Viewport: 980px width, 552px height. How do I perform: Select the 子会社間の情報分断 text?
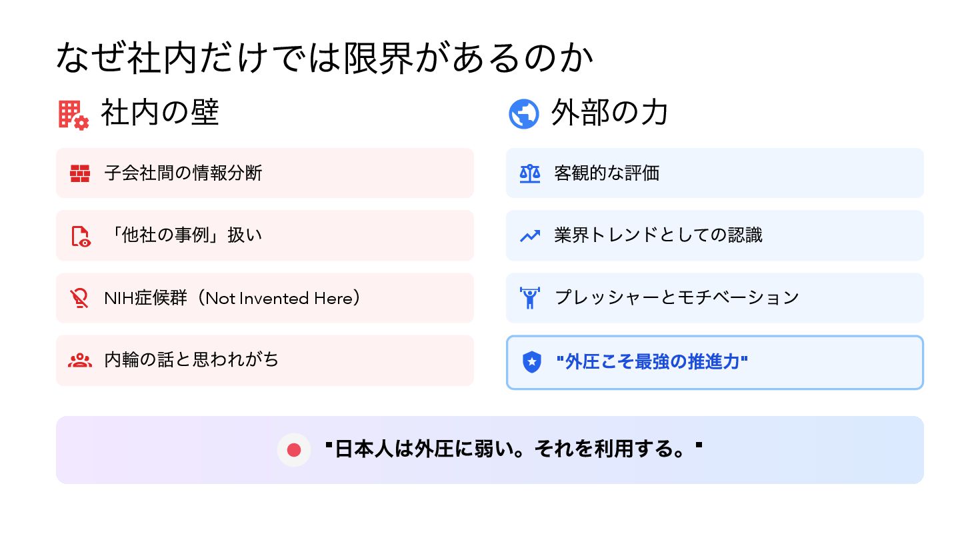183,173
